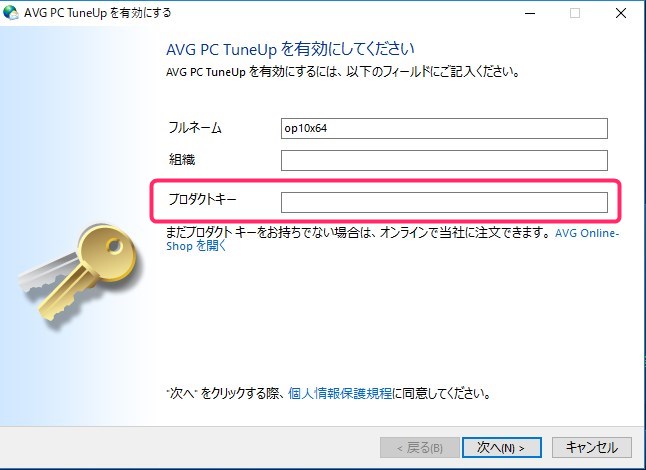This screenshot has width=646, height=470.
Task: Open the AVG Online-Shop を開く link
Action: 392,239
